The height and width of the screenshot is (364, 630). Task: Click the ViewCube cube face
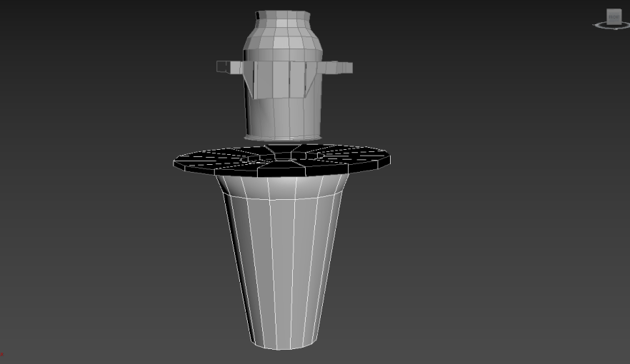[x=613, y=17]
